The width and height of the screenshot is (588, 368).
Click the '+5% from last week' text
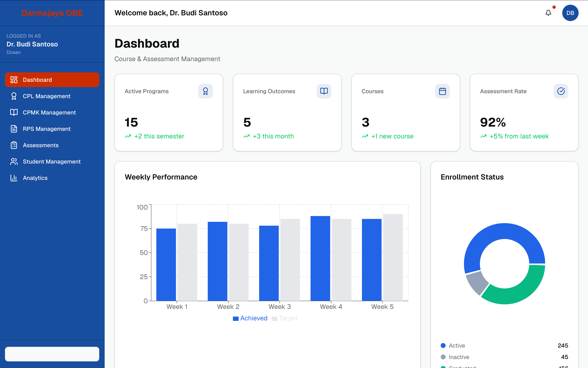click(519, 136)
